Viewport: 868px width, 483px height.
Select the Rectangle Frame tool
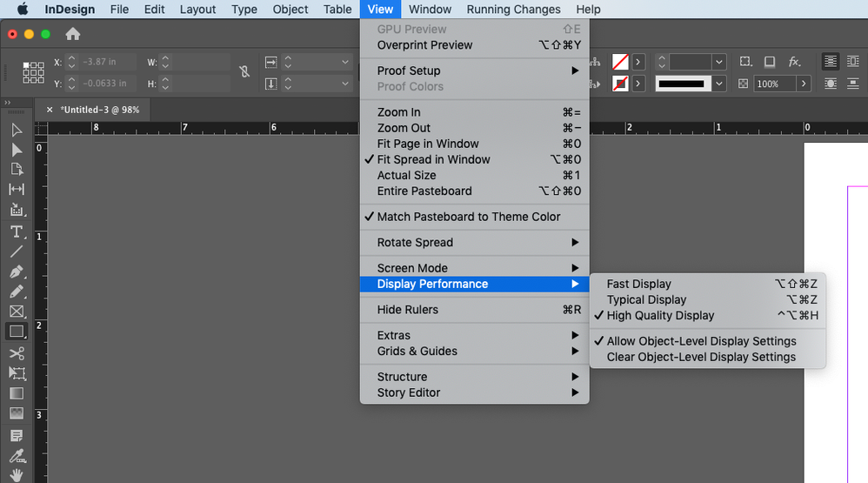click(x=17, y=312)
